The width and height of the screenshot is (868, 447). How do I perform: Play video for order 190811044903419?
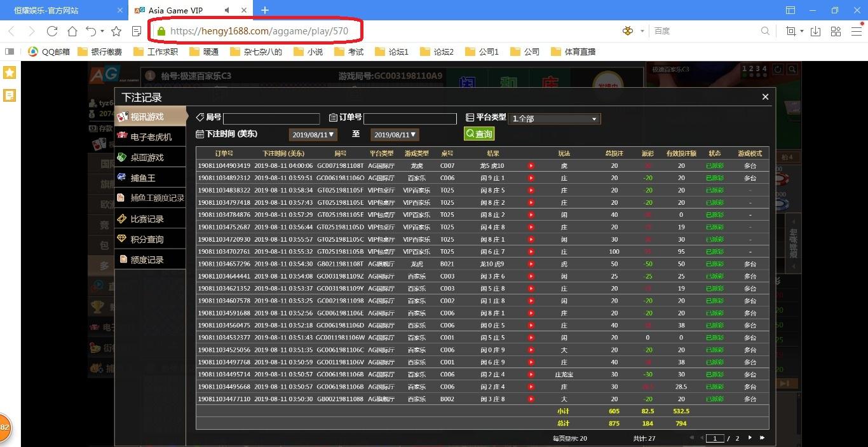coord(531,166)
